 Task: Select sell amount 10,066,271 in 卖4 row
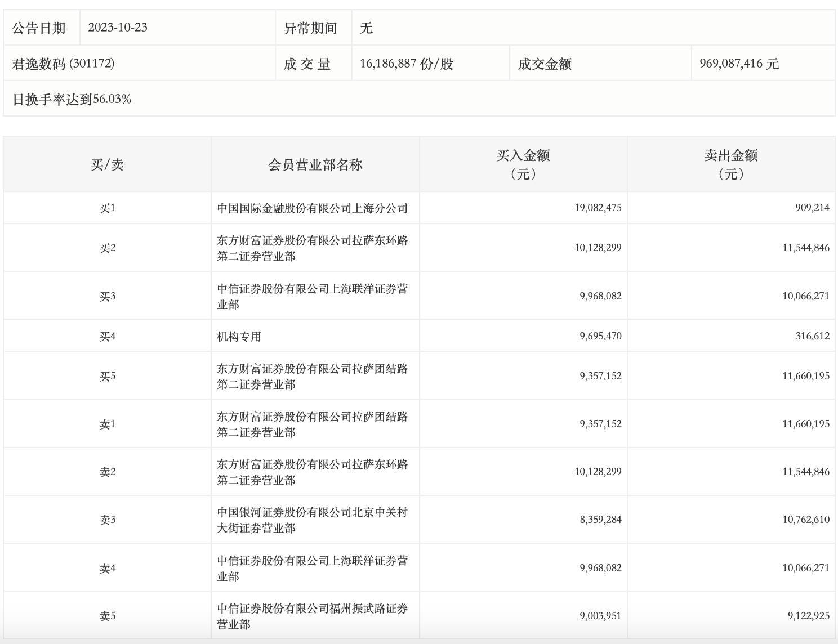click(x=806, y=568)
